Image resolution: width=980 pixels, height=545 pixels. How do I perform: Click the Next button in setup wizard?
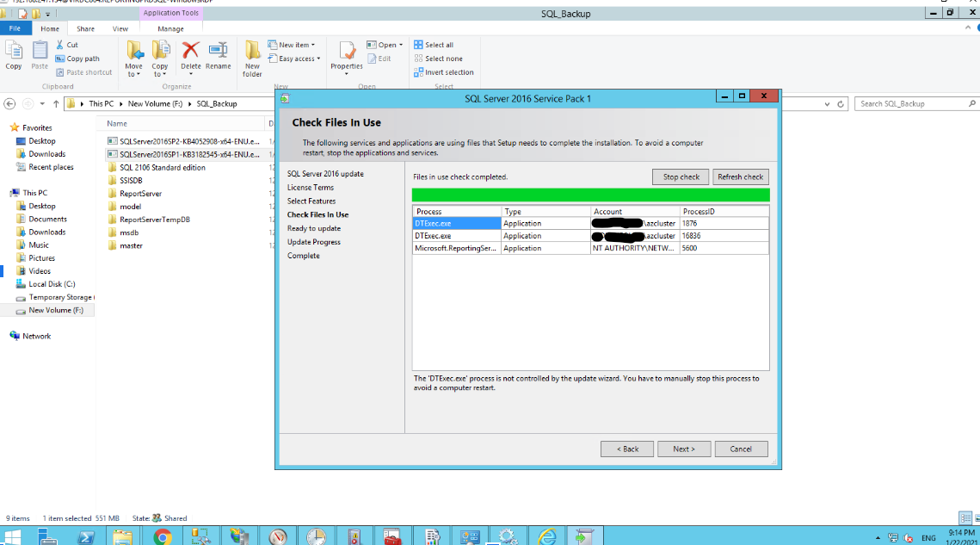tap(684, 449)
